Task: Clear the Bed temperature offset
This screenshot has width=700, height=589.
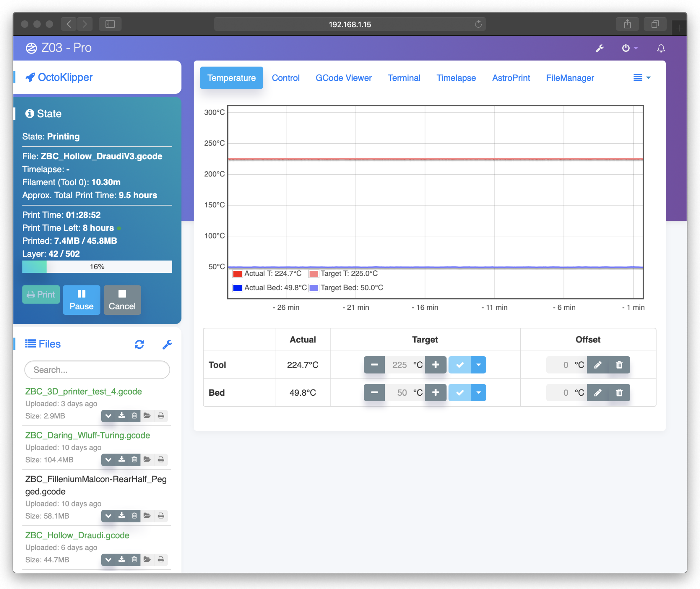Action: 619,393
